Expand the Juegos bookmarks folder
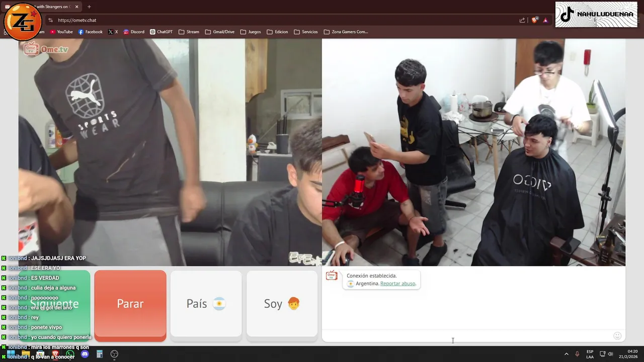This screenshot has width=644, height=362. 251,32
